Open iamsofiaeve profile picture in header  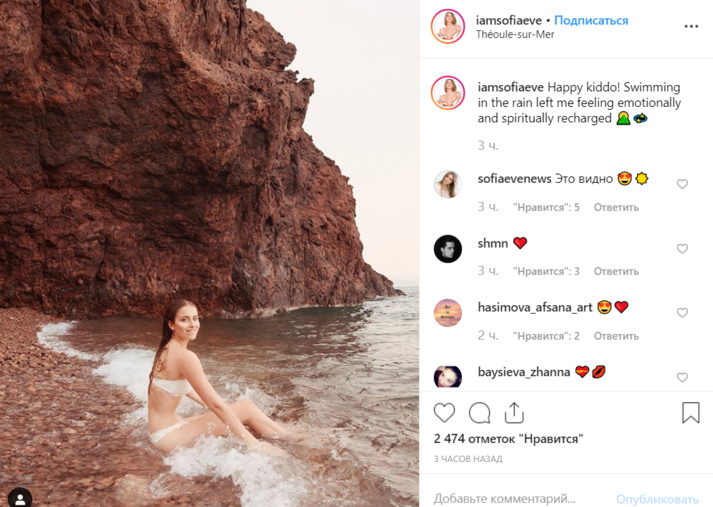(447, 26)
